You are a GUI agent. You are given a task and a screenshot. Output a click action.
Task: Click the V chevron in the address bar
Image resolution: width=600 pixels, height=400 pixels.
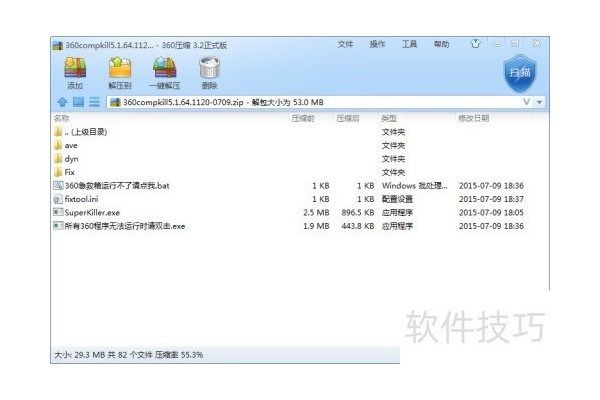pos(527,102)
